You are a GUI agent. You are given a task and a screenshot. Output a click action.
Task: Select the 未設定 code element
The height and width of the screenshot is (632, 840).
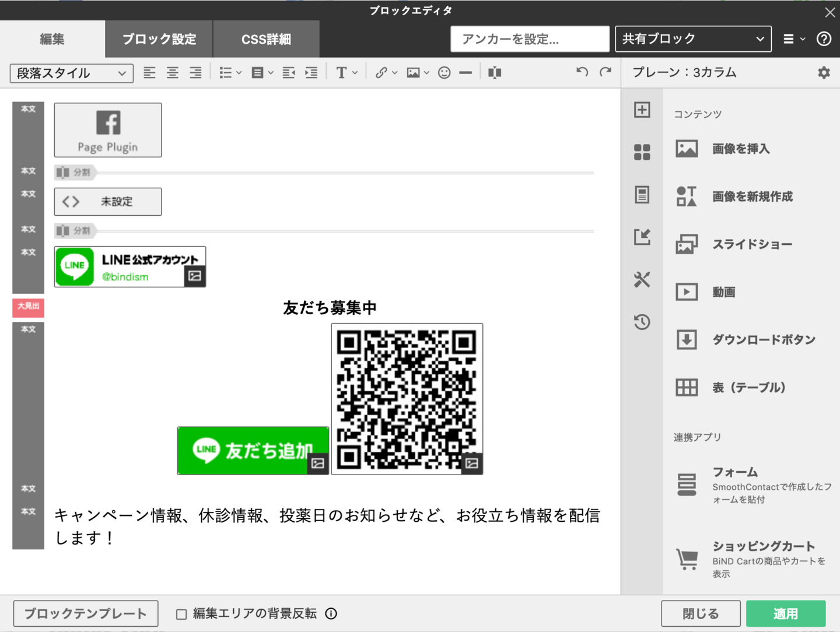(108, 202)
